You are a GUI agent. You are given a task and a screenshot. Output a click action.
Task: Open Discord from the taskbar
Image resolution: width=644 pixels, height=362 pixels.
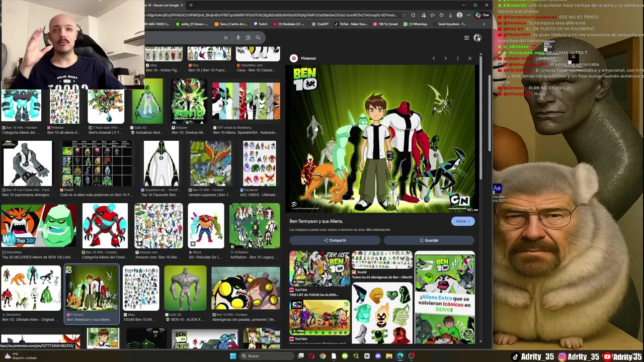point(378,356)
